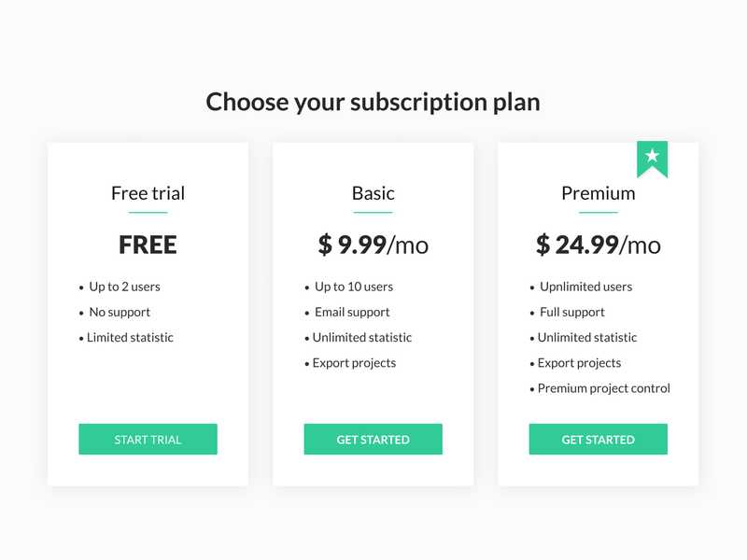747x560 pixels.
Task: Click 'Up to 2 users' feature
Action: 124,287
